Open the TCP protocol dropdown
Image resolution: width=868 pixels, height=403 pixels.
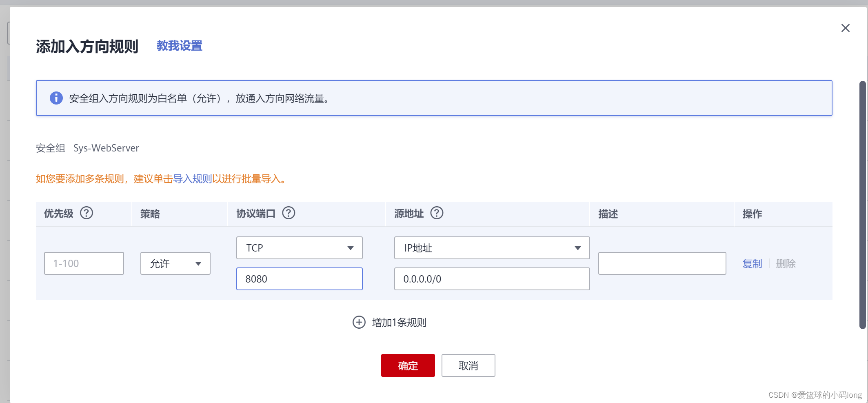(300, 248)
